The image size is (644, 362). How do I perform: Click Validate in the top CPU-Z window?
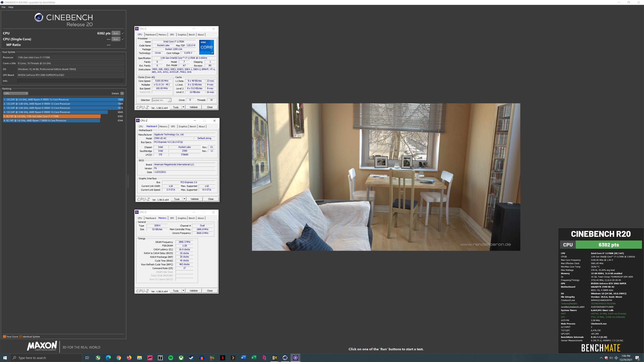[x=194, y=107]
